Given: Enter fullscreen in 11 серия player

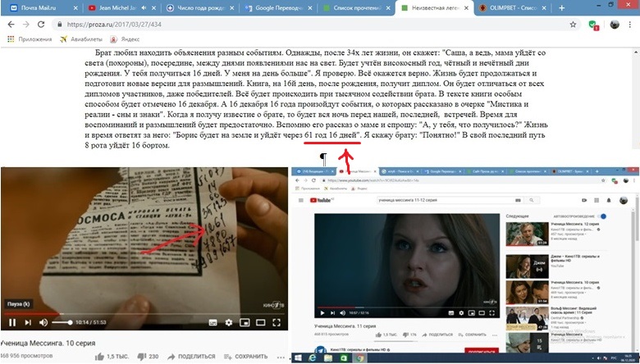Looking at the screenshot, I should pos(492,312).
